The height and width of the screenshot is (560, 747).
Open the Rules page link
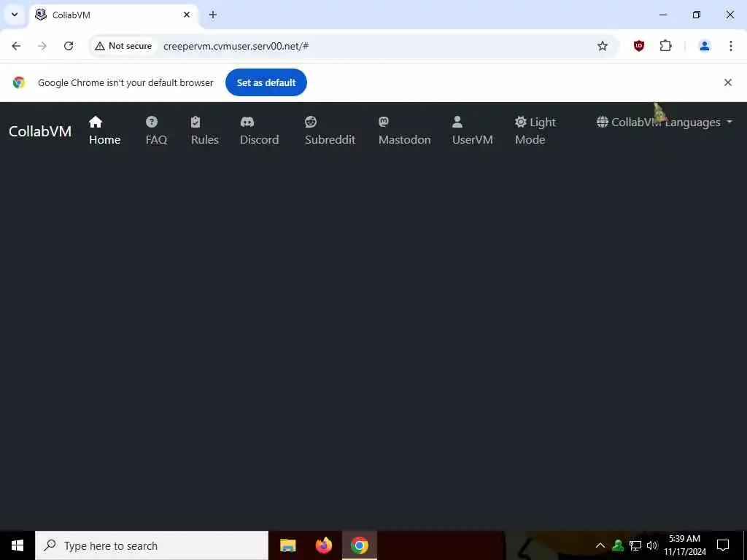[x=204, y=131]
